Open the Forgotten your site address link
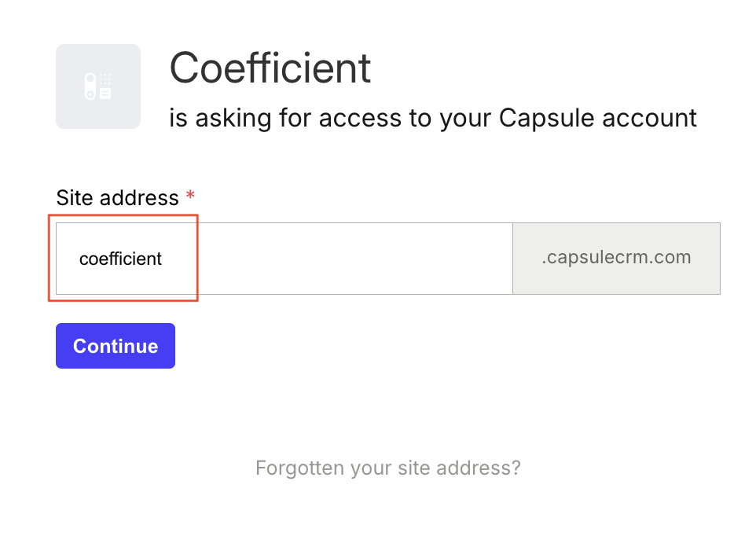 pyautogui.click(x=388, y=468)
